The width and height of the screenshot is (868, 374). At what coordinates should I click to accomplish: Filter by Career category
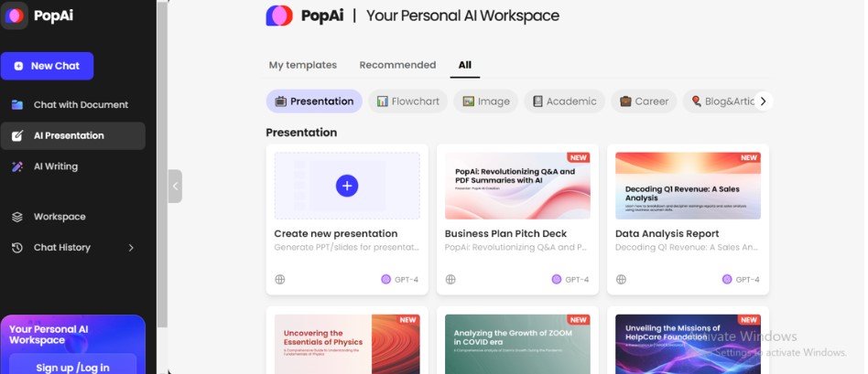[644, 102]
